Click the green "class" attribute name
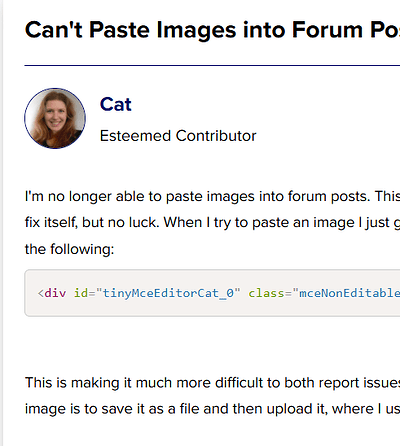The height and width of the screenshot is (446, 400). 266,293
